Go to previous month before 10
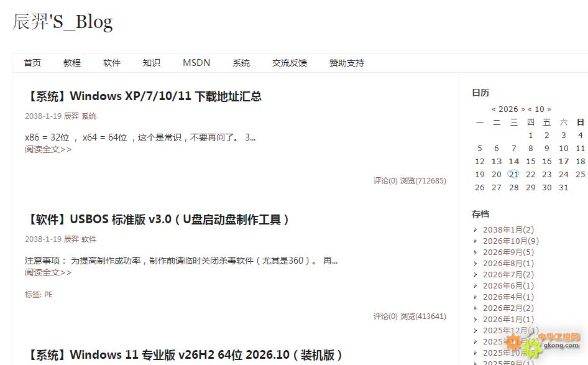 point(530,109)
